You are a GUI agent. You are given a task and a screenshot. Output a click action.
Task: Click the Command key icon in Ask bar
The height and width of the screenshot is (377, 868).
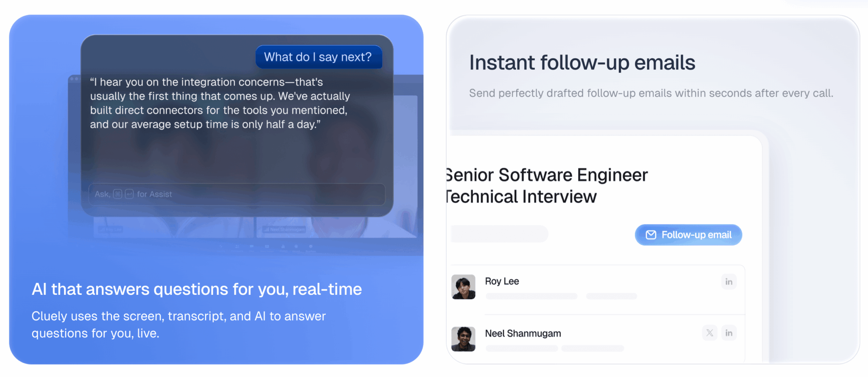tap(117, 194)
